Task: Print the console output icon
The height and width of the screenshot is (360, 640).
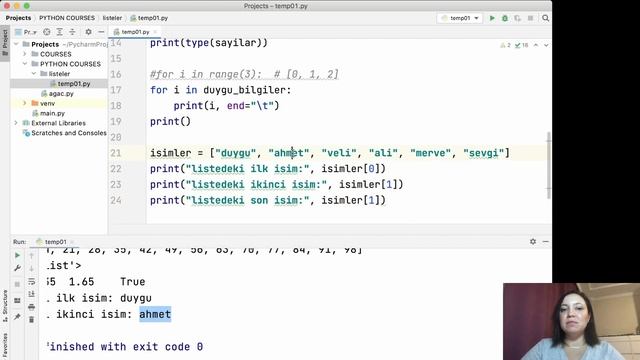Action: 31,307
